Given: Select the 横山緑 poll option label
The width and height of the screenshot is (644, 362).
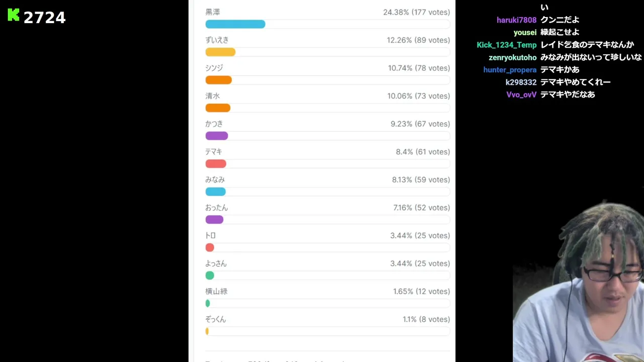Looking at the screenshot, I should (216, 291).
